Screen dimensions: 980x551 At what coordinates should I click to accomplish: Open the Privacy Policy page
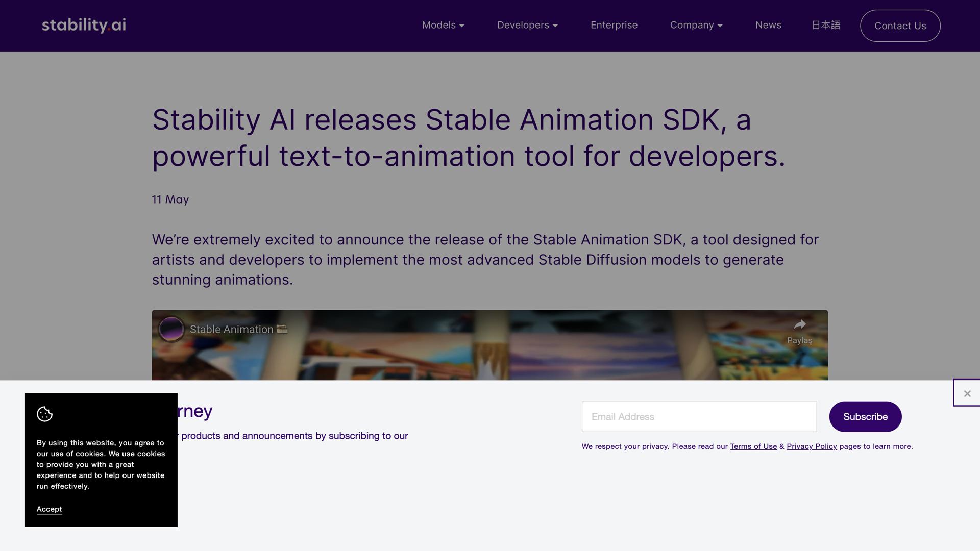tap(812, 446)
